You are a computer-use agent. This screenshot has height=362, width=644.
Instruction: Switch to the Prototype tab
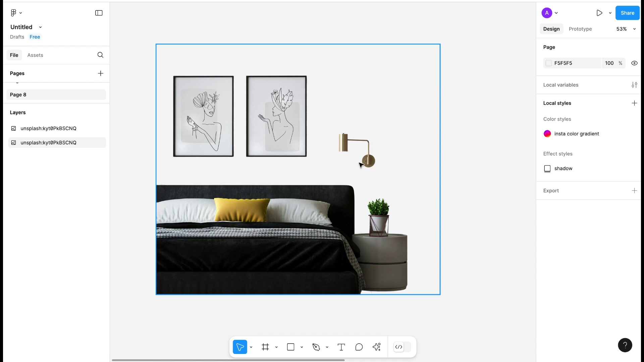[x=580, y=29]
